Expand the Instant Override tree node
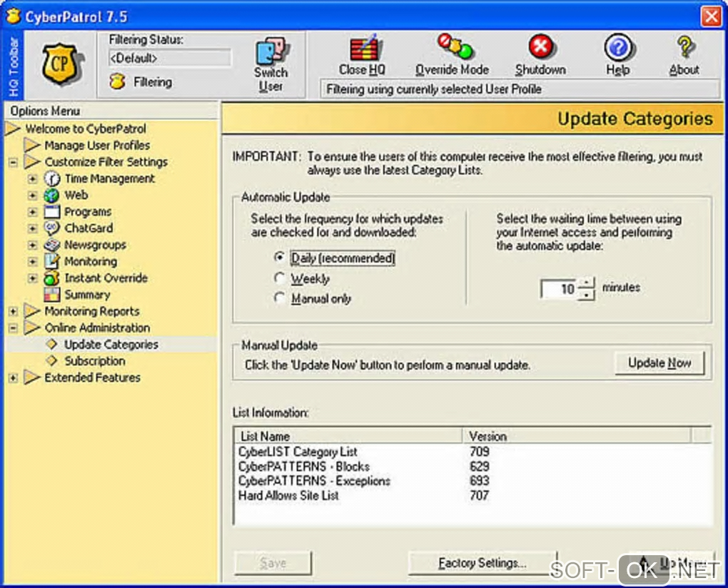 pyautogui.click(x=32, y=278)
